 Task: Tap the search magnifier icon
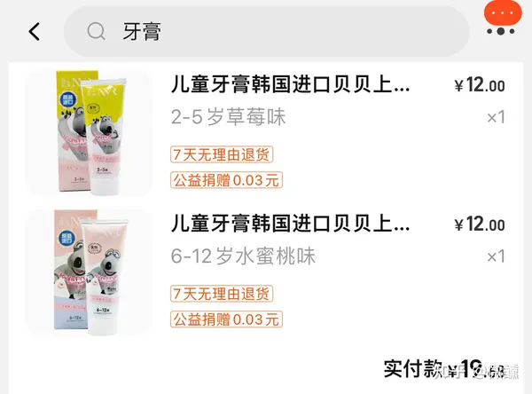[96, 32]
